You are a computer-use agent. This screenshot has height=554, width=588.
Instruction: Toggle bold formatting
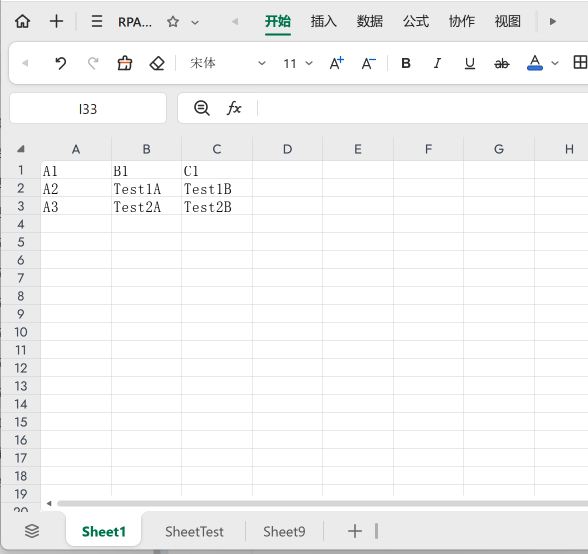pos(406,63)
